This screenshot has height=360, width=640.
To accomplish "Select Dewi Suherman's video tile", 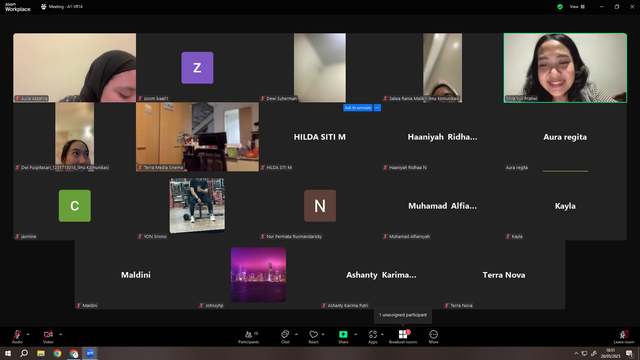I will click(320, 68).
